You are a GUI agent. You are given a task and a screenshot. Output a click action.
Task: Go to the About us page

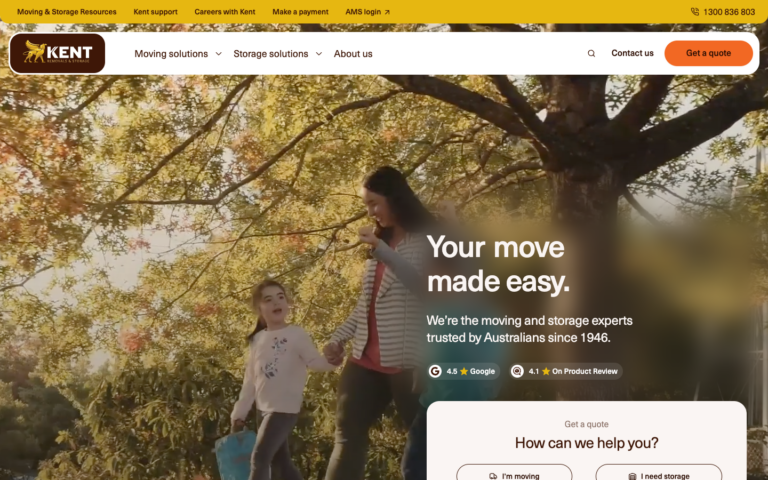(353, 54)
